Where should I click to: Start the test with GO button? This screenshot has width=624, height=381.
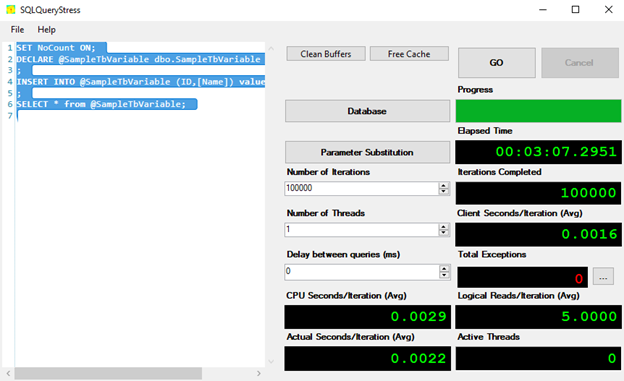coord(496,63)
